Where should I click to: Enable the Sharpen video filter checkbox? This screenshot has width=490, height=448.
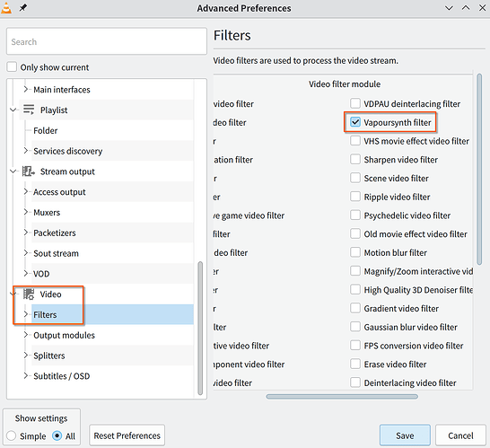pos(355,160)
